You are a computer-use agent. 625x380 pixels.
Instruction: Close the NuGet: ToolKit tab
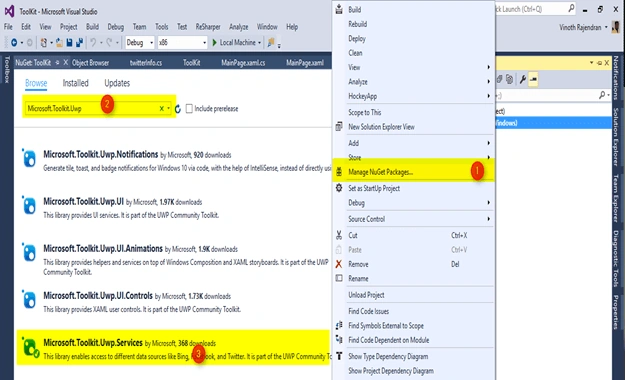click(x=66, y=62)
